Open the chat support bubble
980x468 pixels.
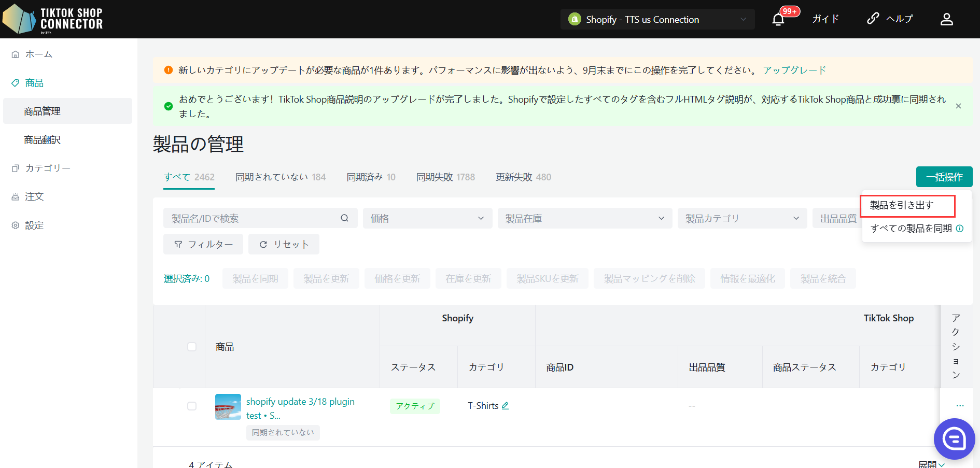[x=954, y=439]
